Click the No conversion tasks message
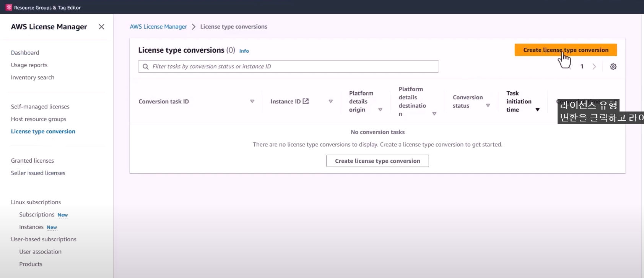The image size is (644, 278). point(377,132)
